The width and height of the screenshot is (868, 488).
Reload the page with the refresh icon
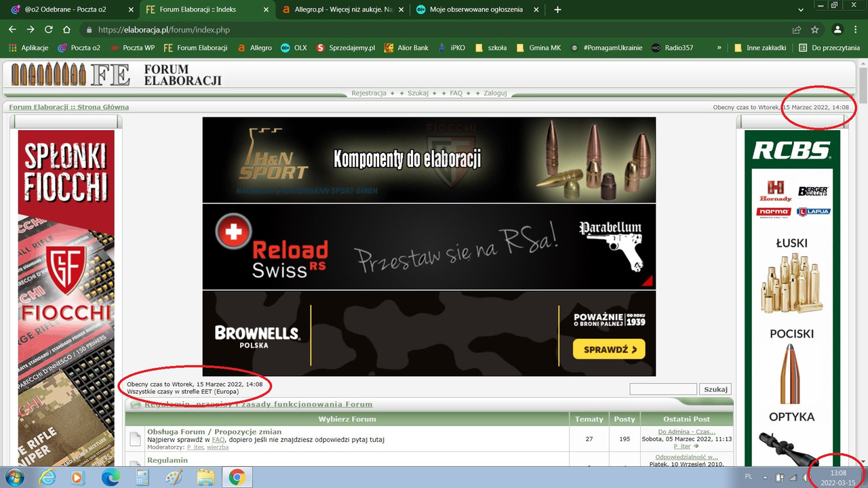coord(48,30)
